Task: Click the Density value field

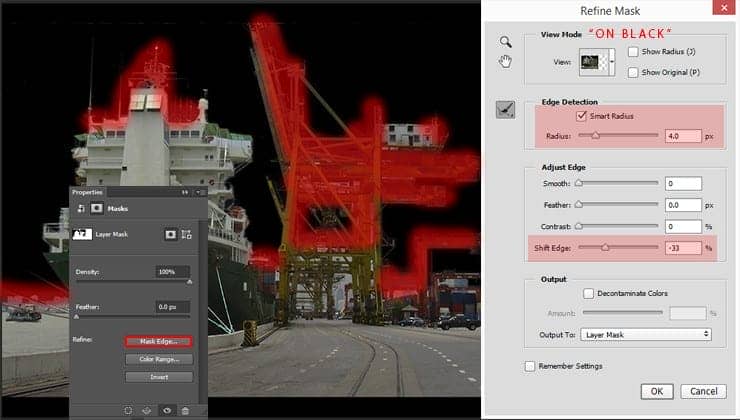Action: coord(172,271)
